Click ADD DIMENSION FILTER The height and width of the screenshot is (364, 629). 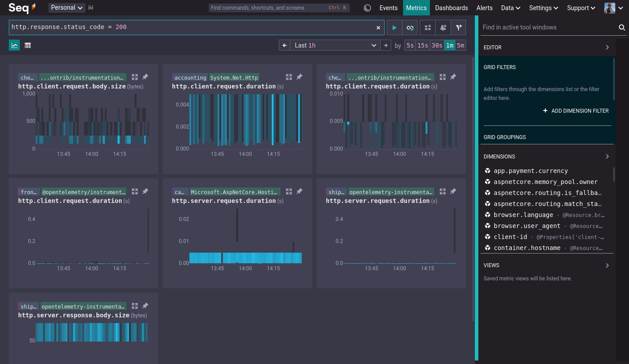(576, 111)
